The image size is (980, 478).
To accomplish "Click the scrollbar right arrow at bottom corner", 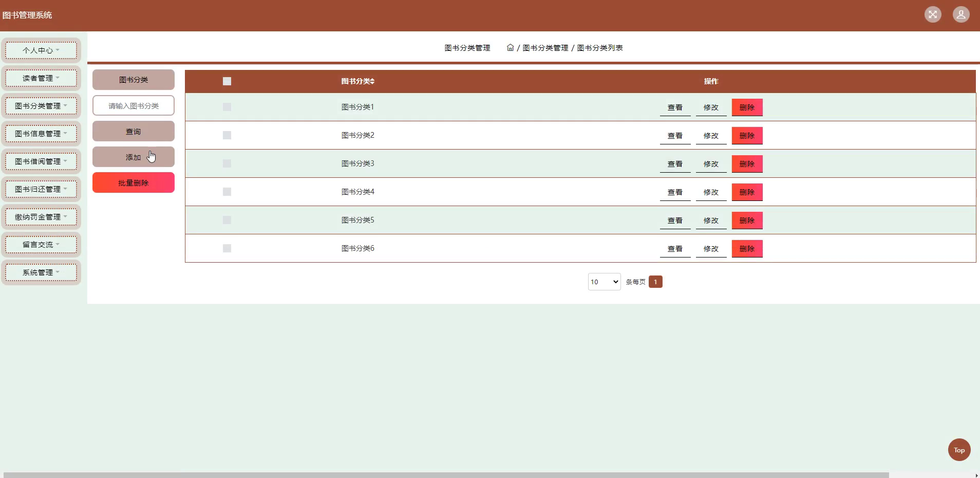I will 976,475.
